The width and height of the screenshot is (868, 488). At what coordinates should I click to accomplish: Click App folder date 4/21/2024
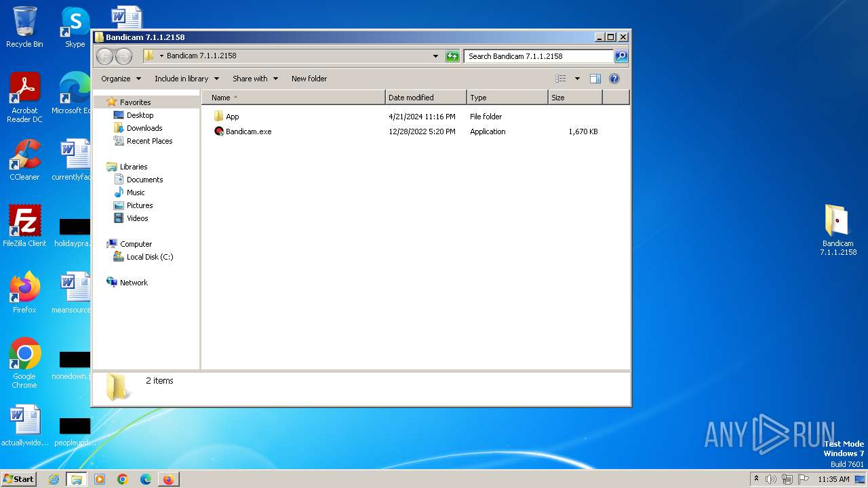(422, 117)
